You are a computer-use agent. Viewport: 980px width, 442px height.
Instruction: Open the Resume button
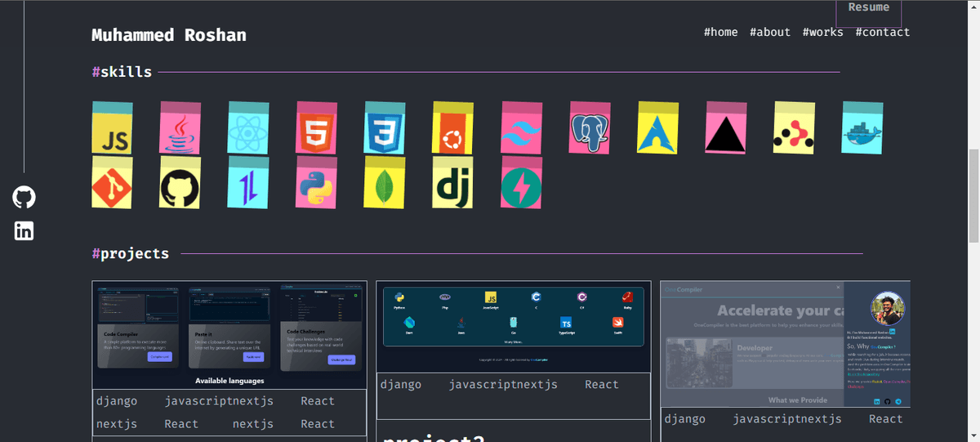click(869, 13)
